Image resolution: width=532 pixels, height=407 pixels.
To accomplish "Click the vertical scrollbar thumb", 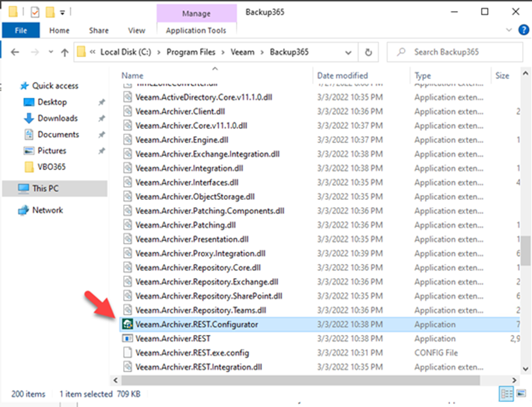I will point(525,251).
